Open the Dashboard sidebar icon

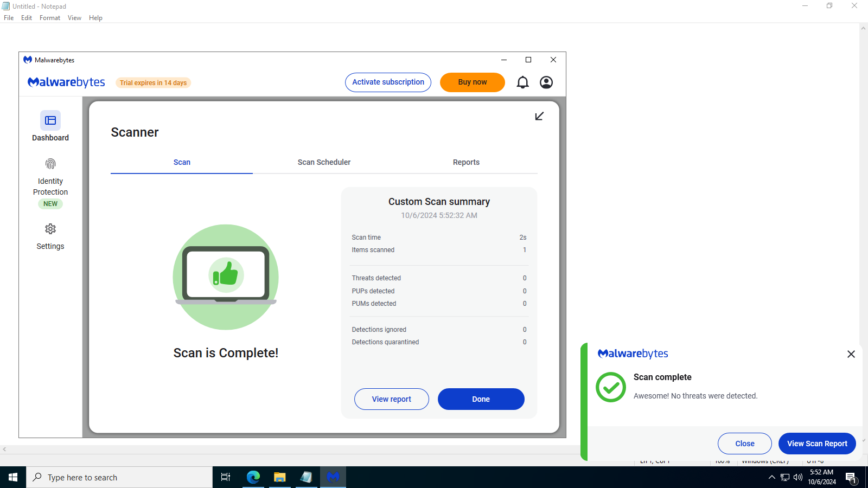point(50,120)
